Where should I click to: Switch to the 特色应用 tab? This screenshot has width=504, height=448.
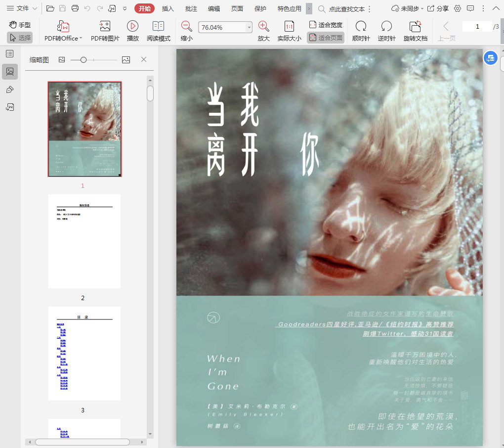289,9
